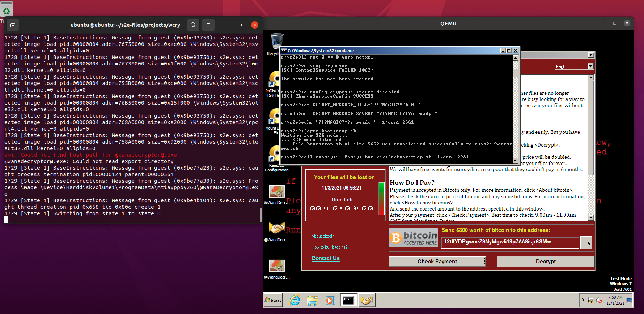Open the Recycle Bin in QEMU guest
Viewport: 644px width, 314px height.
pos(277,42)
